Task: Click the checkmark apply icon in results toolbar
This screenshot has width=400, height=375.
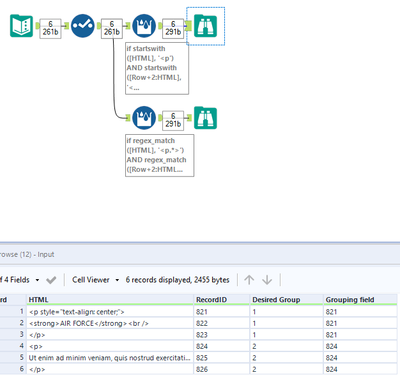Action: pyautogui.click(x=51, y=280)
